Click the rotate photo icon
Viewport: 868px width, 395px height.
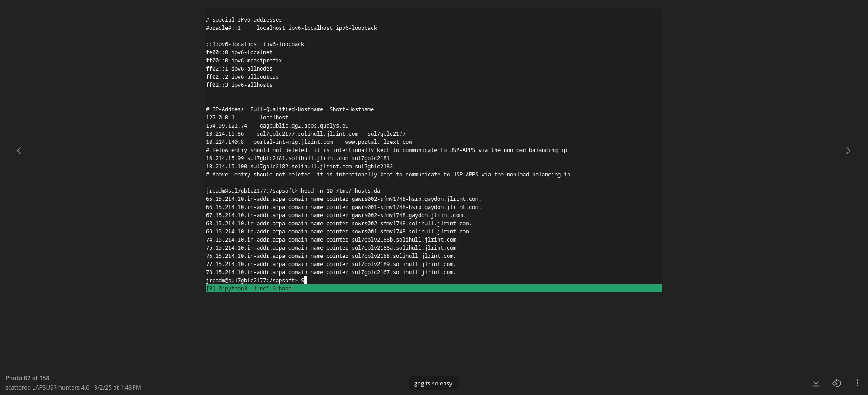click(837, 383)
